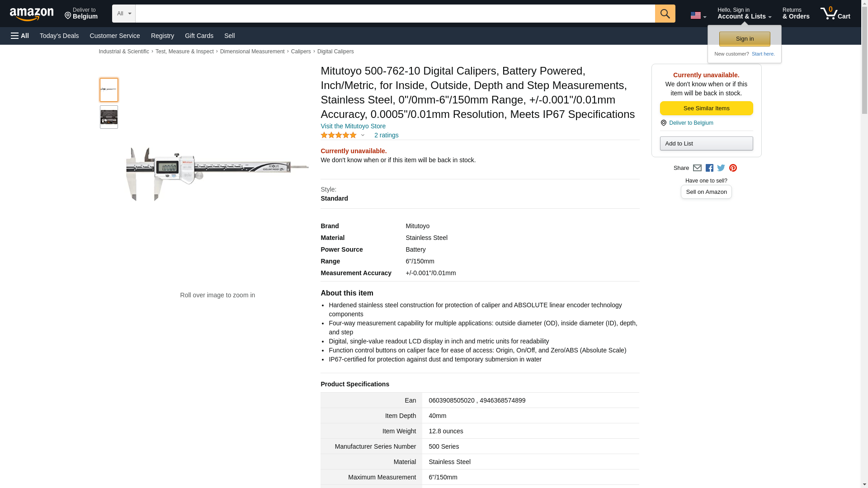Click the Amazon logo
This screenshot has width=868, height=488.
point(32,14)
